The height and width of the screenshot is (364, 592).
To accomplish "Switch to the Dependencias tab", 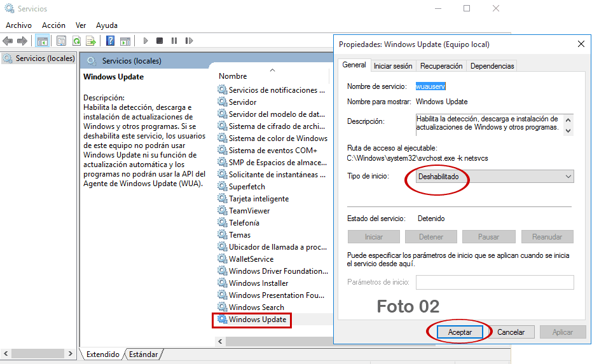I will tap(492, 66).
